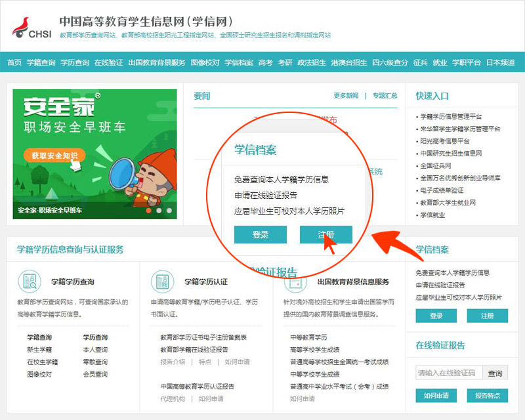Select the first orange carousel dot on banner
This screenshot has height=420, width=525.
click(149, 211)
